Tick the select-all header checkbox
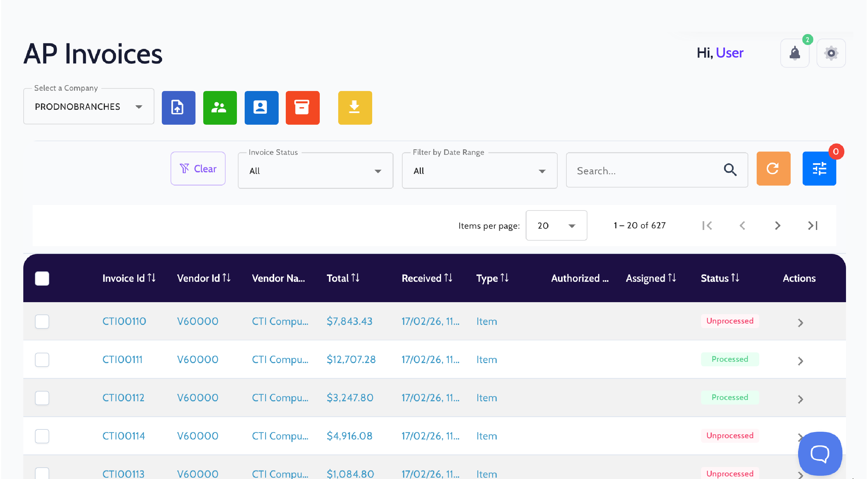Viewport: 868px width, 479px height. click(42, 279)
